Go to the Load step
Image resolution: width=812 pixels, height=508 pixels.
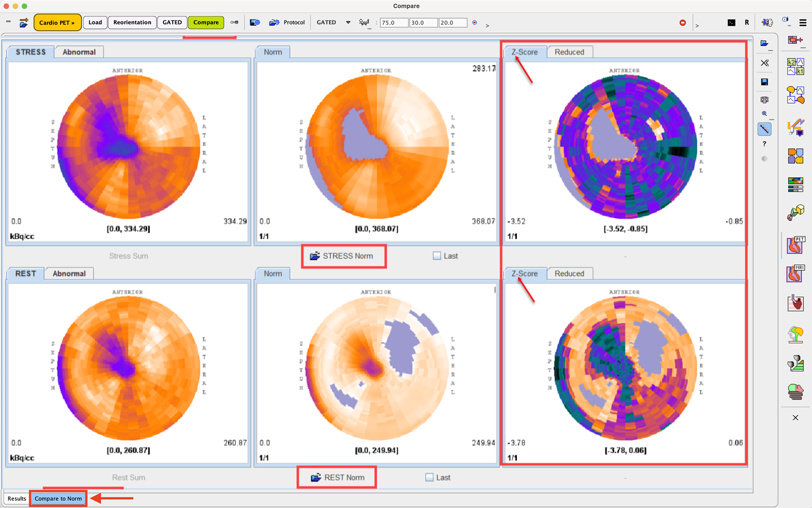(95, 22)
